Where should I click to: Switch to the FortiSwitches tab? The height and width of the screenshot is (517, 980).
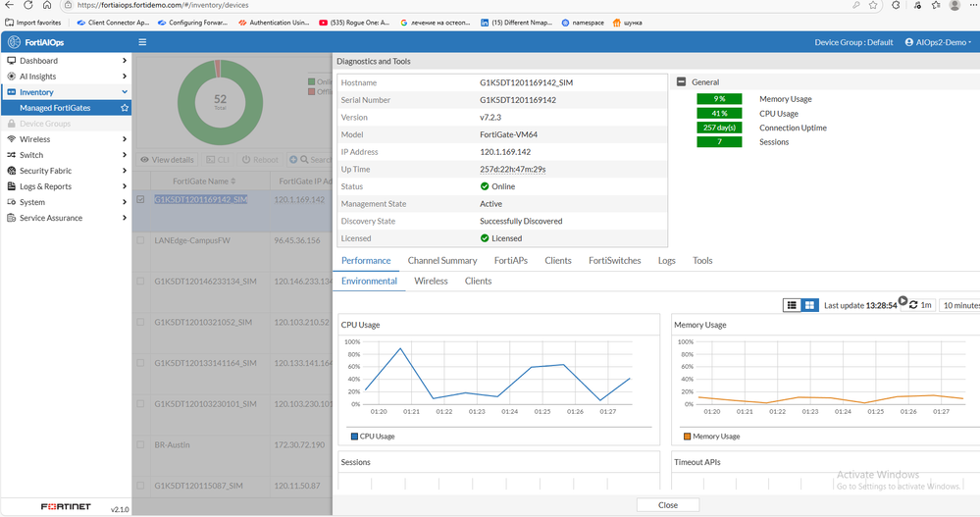614,261
